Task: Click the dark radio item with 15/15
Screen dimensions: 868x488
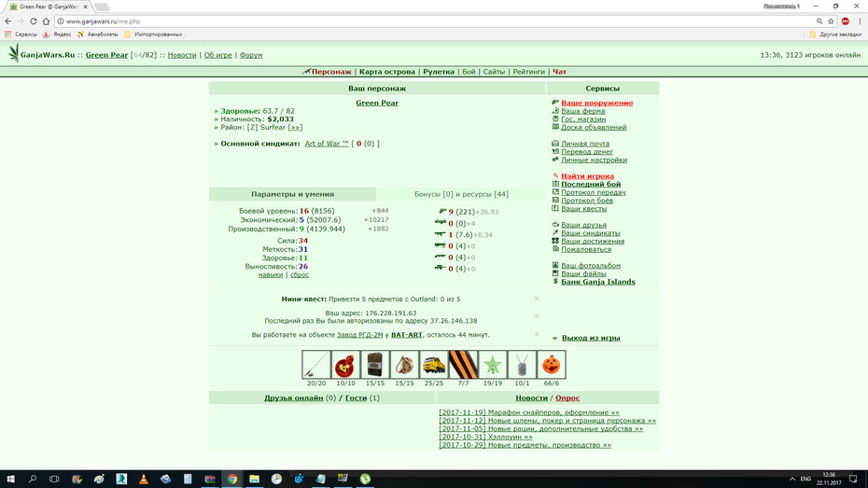Action: pos(375,365)
